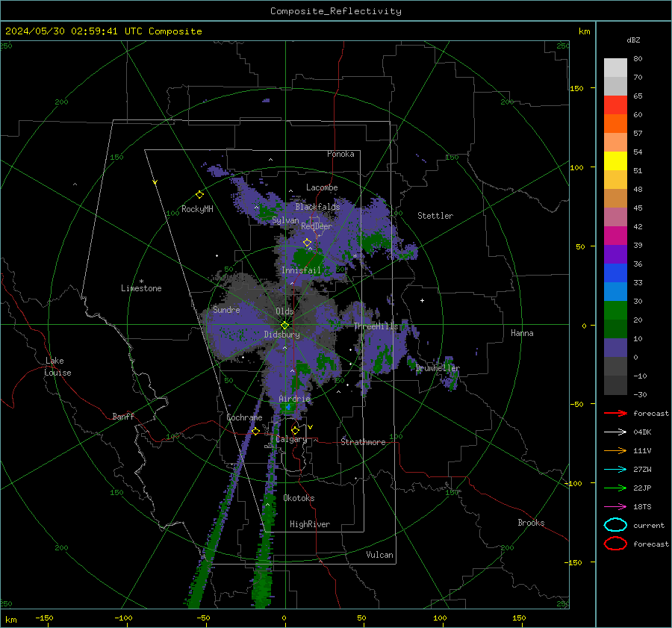The height and width of the screenshot is (628, 672).
Task: Click the RedDeer city label
Action: pyautogui.click(x=317, y=226)
